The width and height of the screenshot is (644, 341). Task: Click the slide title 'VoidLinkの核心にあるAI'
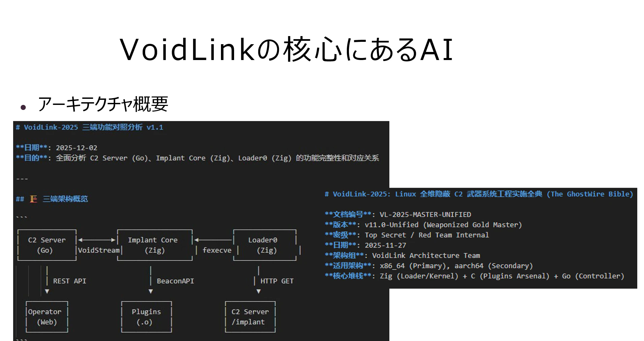[286, 50]
